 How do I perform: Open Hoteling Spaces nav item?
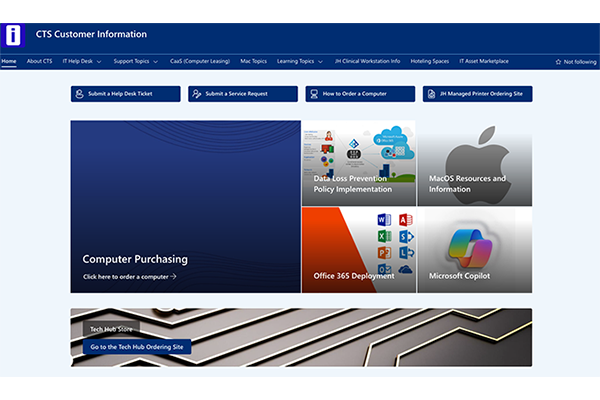[x=430, y=61]
